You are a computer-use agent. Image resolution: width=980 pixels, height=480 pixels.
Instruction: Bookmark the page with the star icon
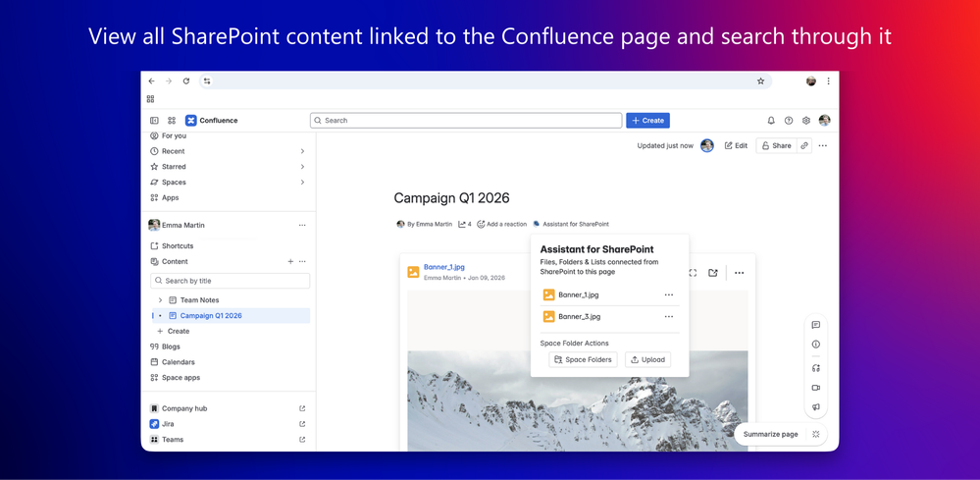click(x=760, y=81)
